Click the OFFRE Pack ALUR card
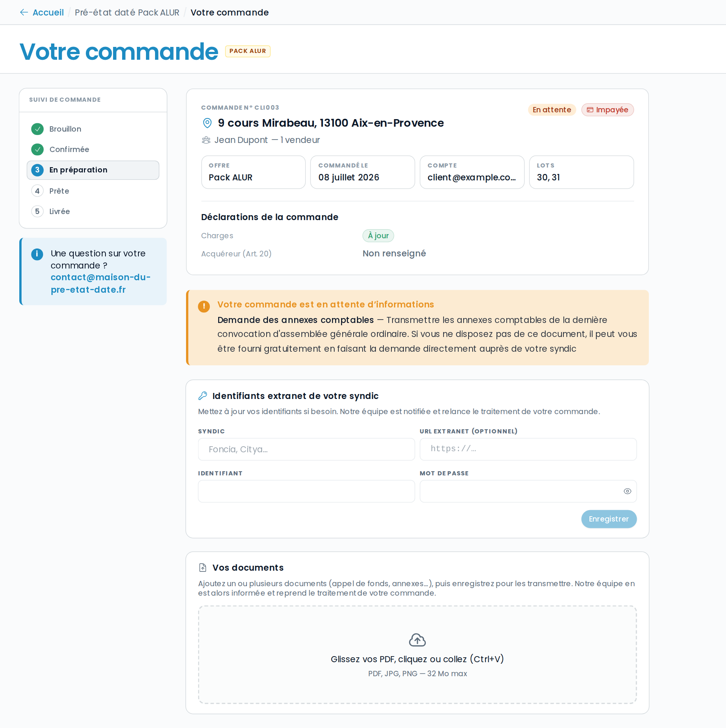 (x=253, y=172)
